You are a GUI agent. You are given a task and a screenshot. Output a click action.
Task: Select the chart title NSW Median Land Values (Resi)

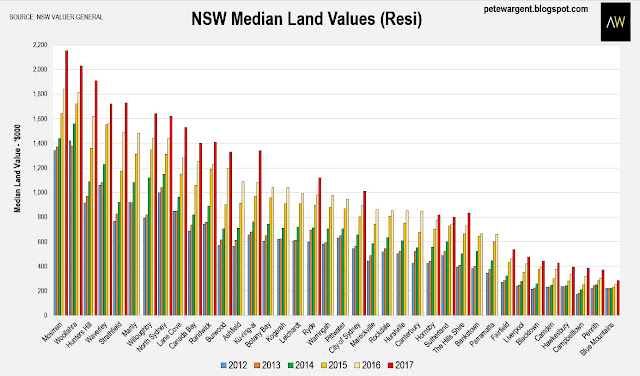[307, 19]
